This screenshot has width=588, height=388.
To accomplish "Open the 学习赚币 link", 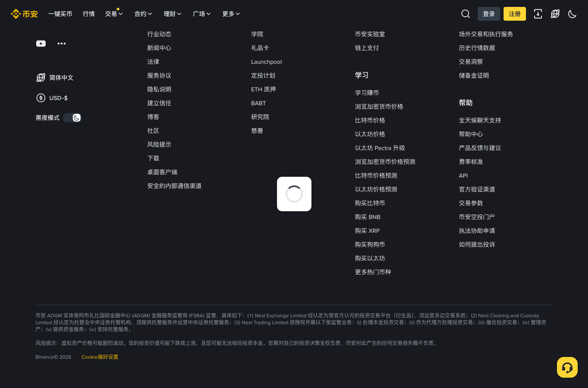I will pyautogui.click(x=367, y=93).
